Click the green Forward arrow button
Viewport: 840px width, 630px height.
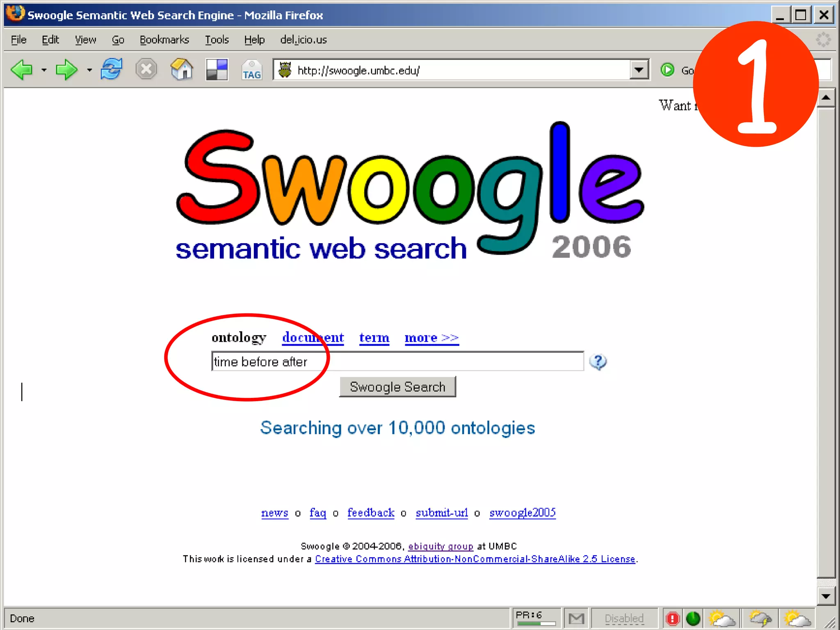click(x=66, y=70)
